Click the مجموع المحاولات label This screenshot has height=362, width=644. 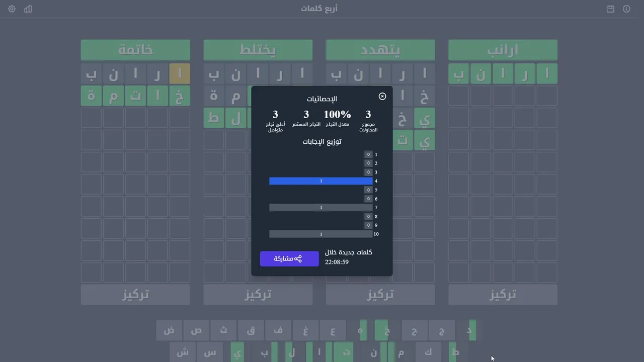(x=368, y=127)
